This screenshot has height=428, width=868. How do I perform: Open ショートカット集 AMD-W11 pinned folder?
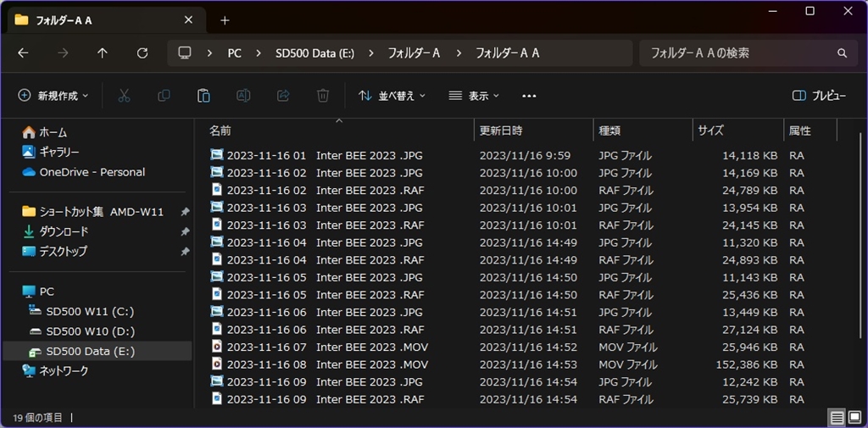93,212
